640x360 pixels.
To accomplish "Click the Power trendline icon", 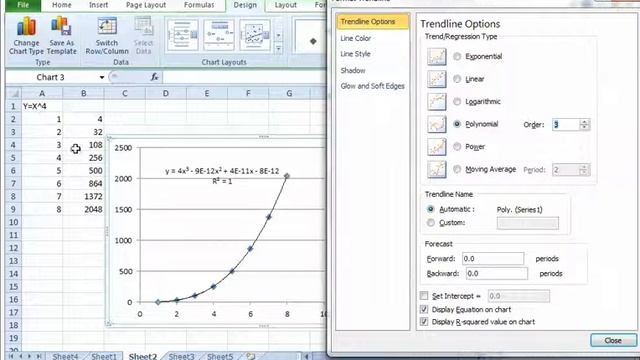I will point(436,147).
